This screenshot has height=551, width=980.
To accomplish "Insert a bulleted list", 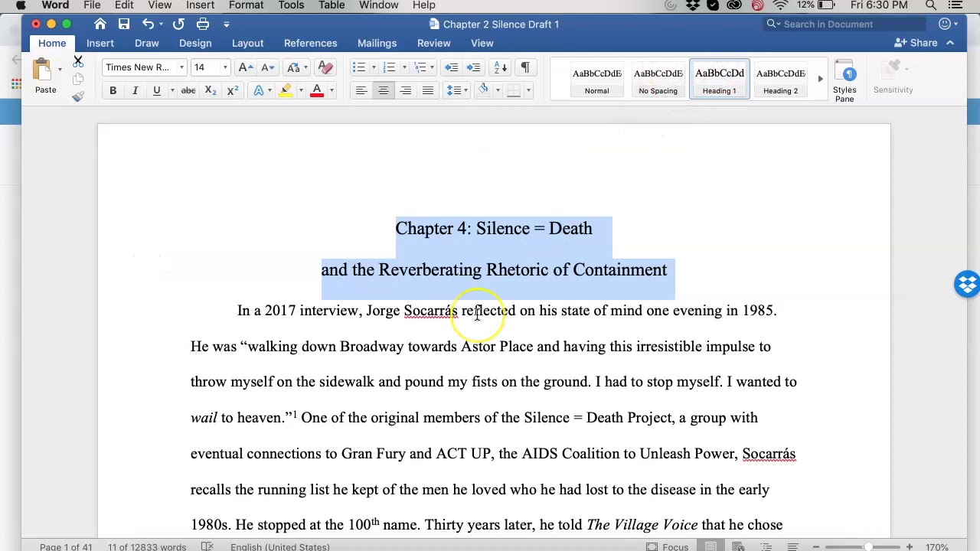I will coord(359,67).
